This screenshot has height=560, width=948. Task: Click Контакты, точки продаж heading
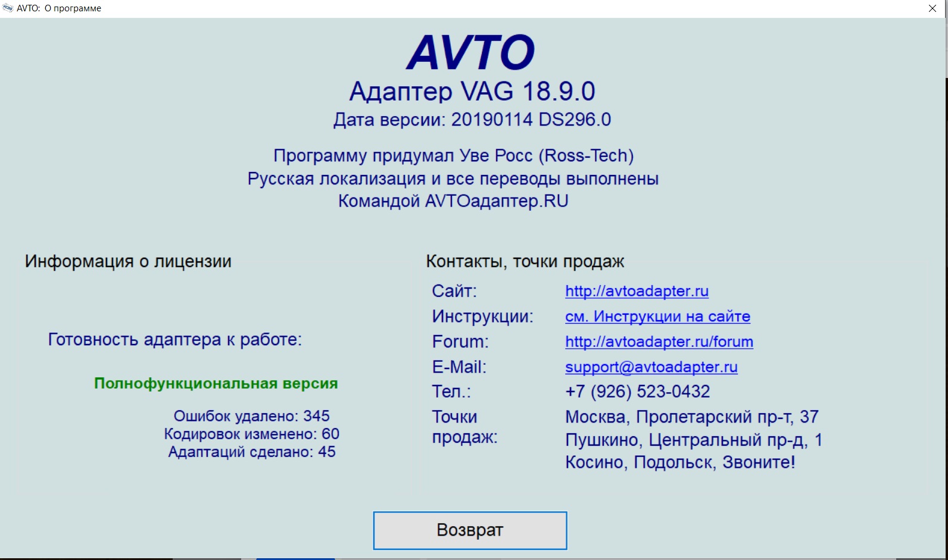[525, 261]
